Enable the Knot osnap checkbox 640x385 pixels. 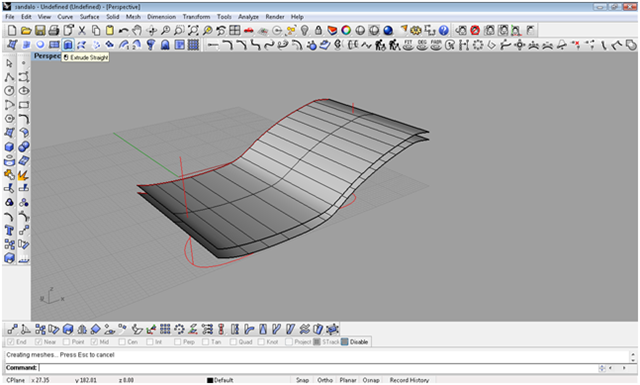tap(261, 342)
